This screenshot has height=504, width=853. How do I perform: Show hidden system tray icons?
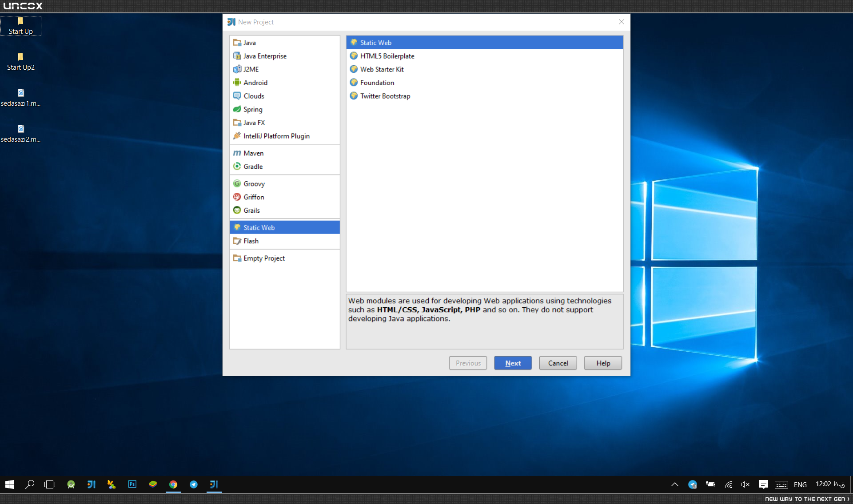675,484
